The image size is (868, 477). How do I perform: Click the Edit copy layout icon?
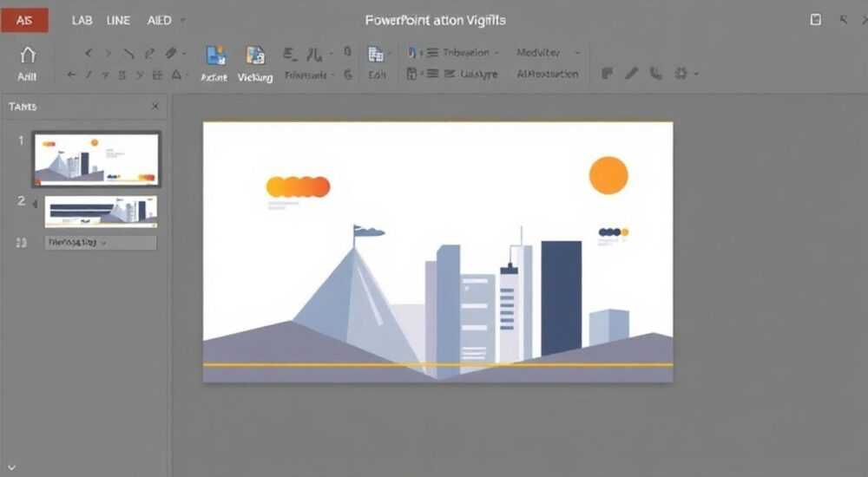point(376,55)
